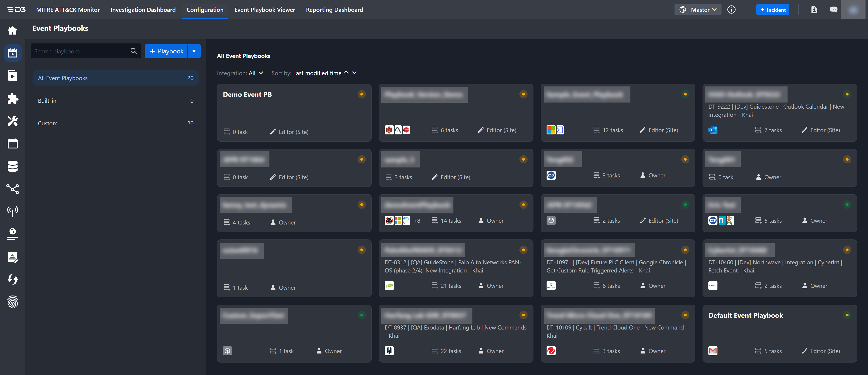Open the home icon in sidebar
Viewport: 868px width, 375px height.
(x=12, y=31)
